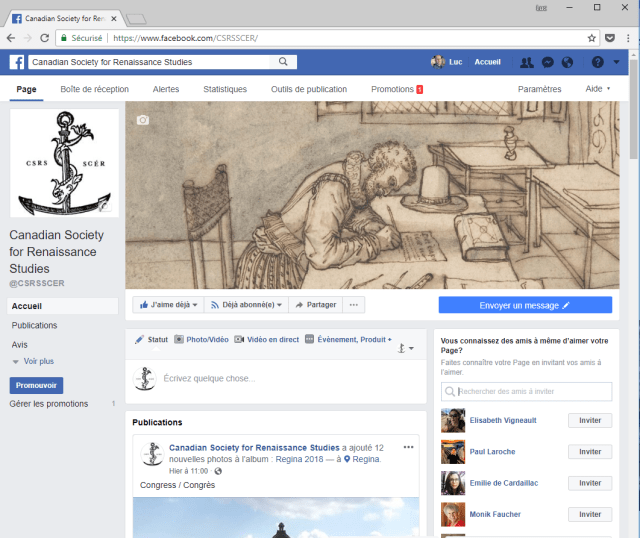The image size is (640, 538).
Task: Open quick help question mark icon
Action: [x=598, y=62]
